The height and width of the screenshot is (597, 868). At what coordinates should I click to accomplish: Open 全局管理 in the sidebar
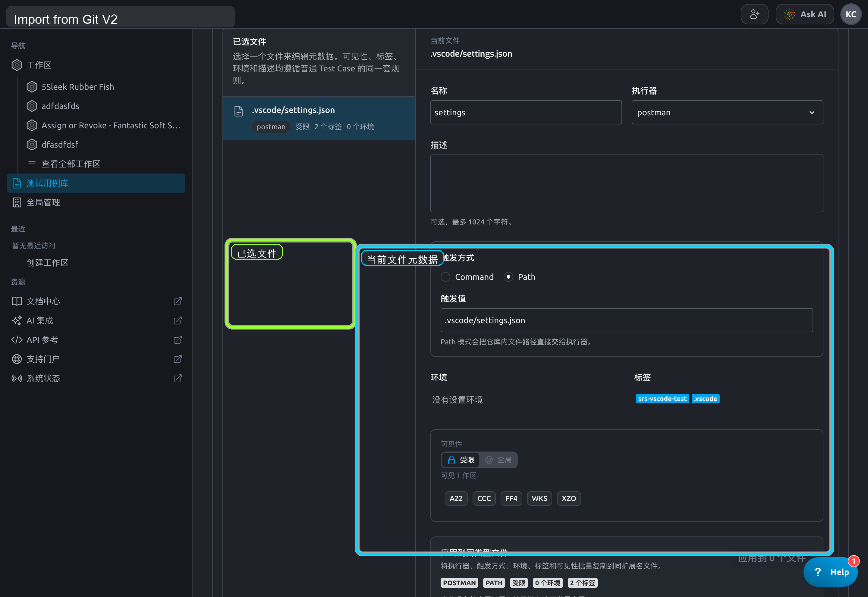[96, 202]
